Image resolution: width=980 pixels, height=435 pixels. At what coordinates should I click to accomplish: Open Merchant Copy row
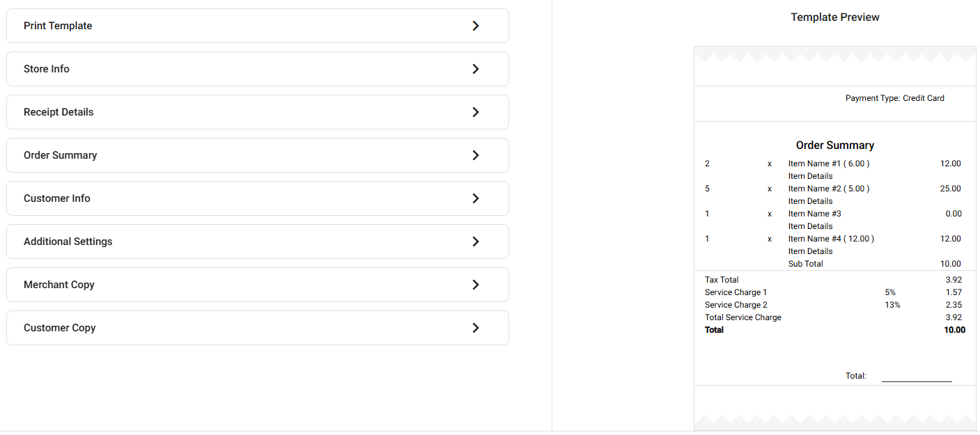point(59,285)
